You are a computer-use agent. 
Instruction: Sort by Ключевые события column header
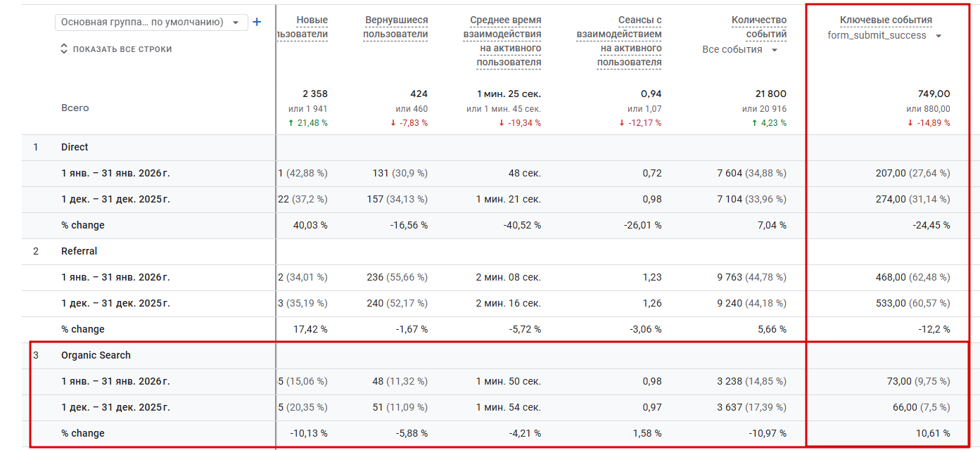tap(886, 20)
